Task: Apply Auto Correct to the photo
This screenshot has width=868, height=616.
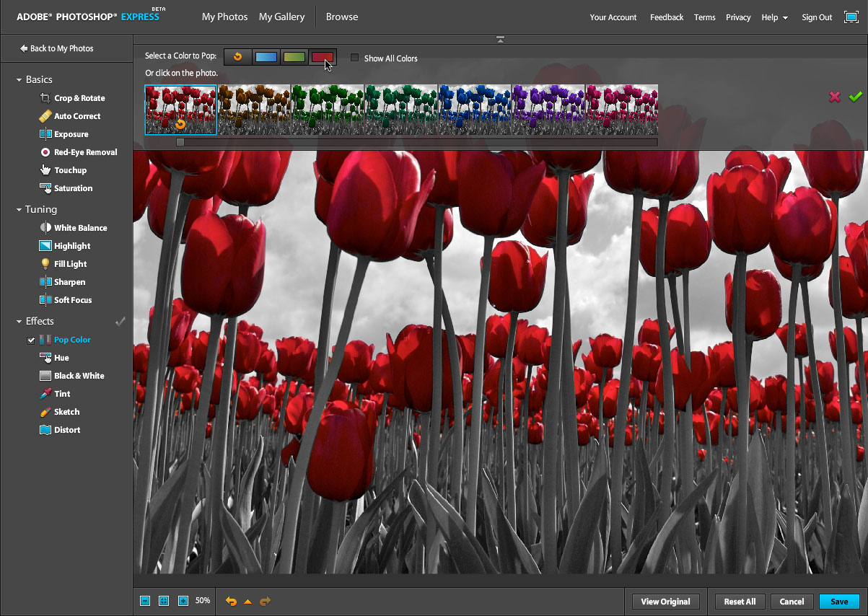Action: [76, 116]
